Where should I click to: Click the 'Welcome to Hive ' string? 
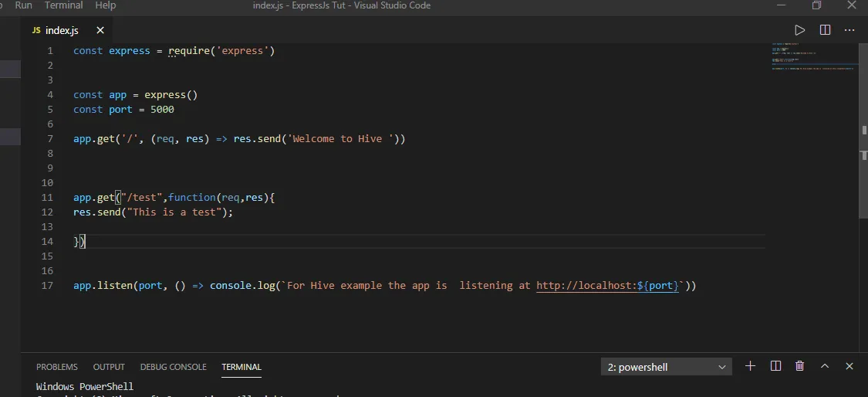pyautogui.click(x=340, y=138)
